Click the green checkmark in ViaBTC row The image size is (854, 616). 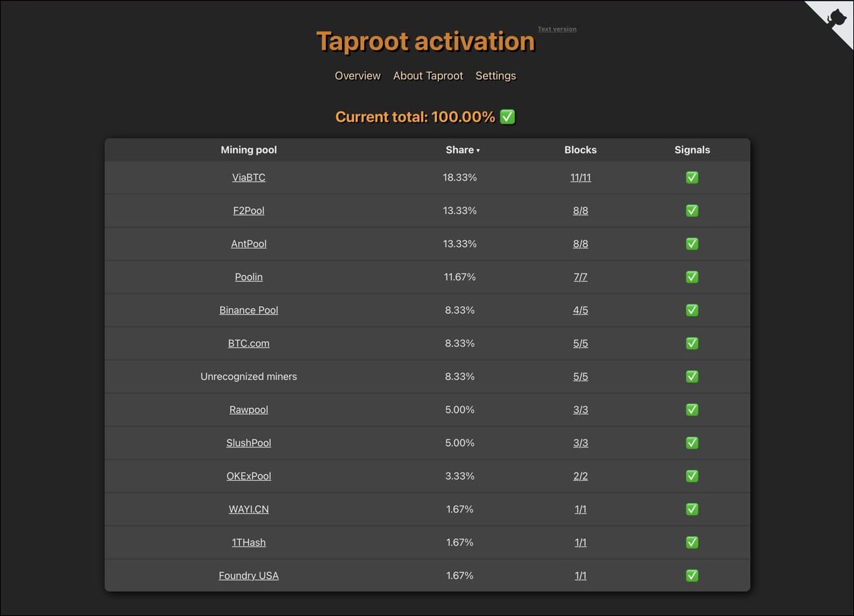point(692,177)
